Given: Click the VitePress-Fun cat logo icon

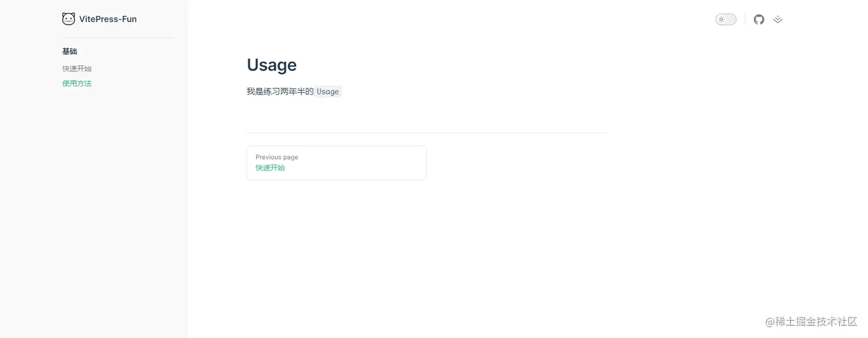Looking at the screenshot, I should [68, 19].
